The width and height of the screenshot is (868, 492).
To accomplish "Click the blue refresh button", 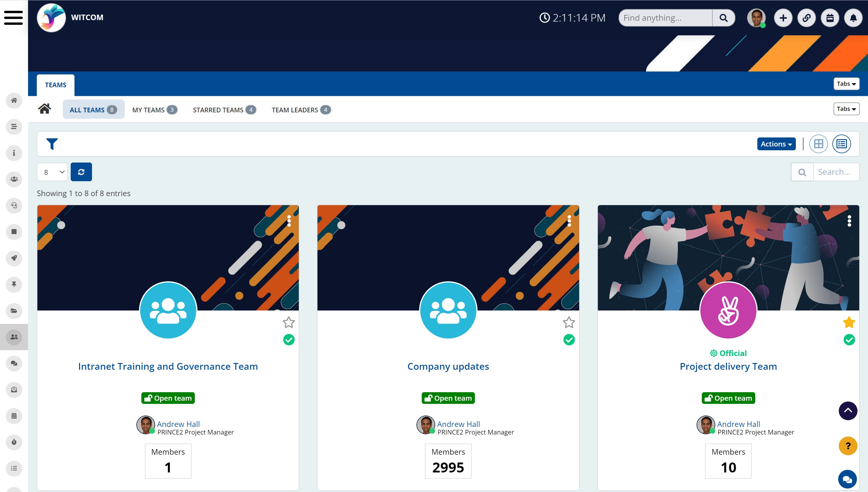I will [81, 172].
